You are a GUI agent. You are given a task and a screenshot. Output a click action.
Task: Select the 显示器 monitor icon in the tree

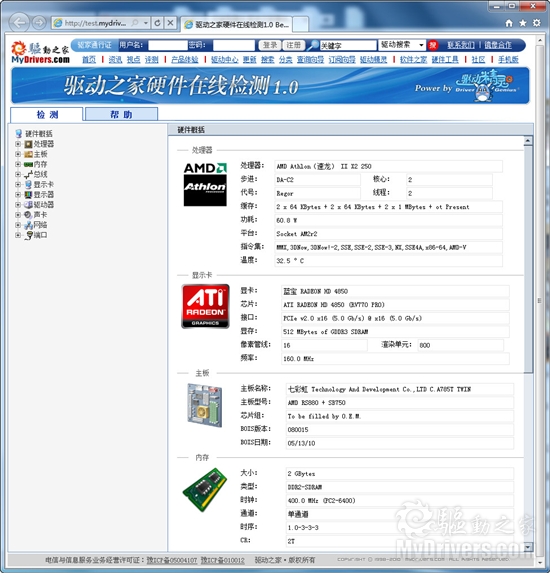29,194
